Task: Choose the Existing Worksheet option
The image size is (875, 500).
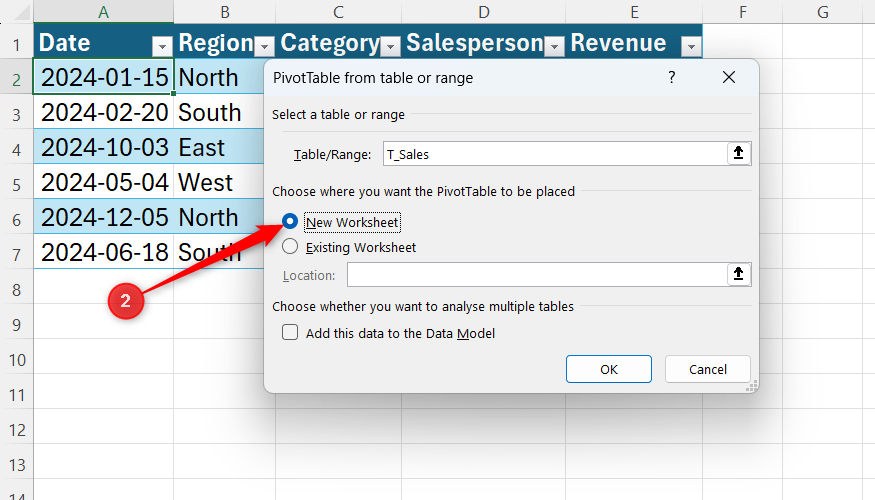Action: click(290, 247)
